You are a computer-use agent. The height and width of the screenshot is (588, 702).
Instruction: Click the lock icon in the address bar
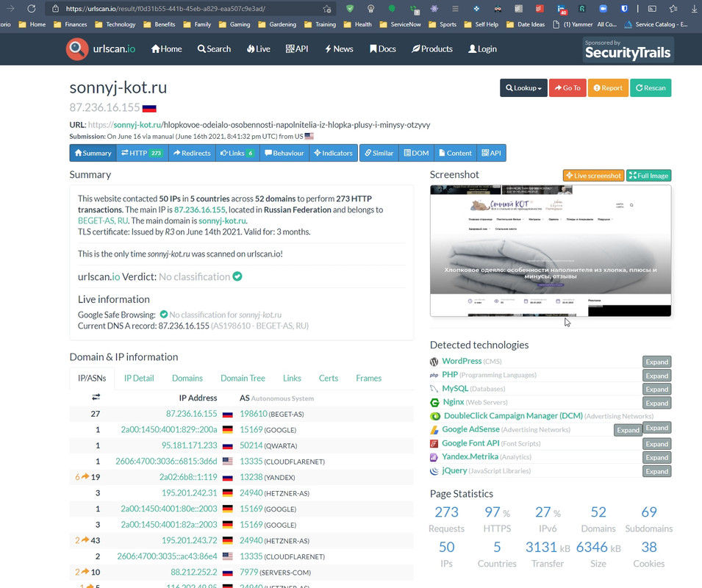point(55,9)
